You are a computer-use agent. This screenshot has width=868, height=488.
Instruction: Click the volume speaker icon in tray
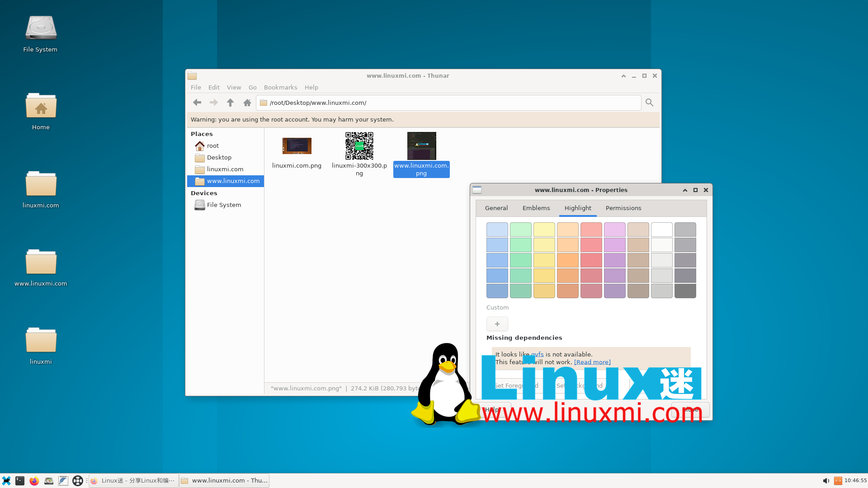(826, 481)
